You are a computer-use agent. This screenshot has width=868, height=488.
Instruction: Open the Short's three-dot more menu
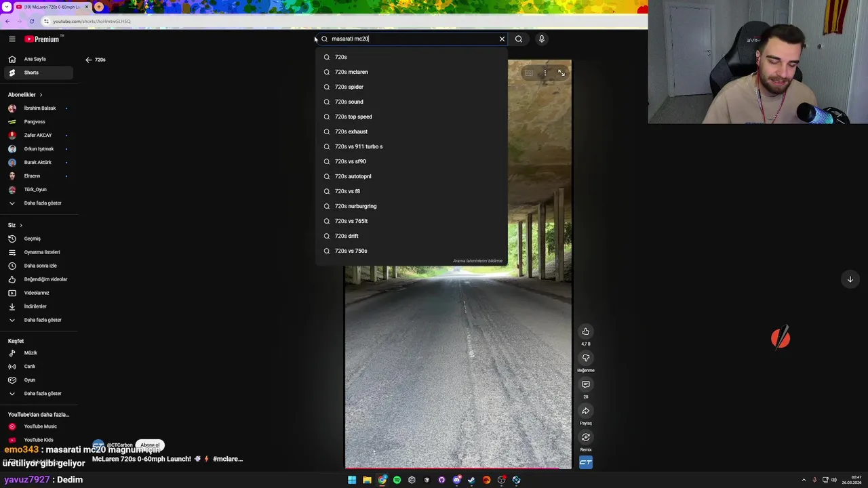tap(545, 73)
